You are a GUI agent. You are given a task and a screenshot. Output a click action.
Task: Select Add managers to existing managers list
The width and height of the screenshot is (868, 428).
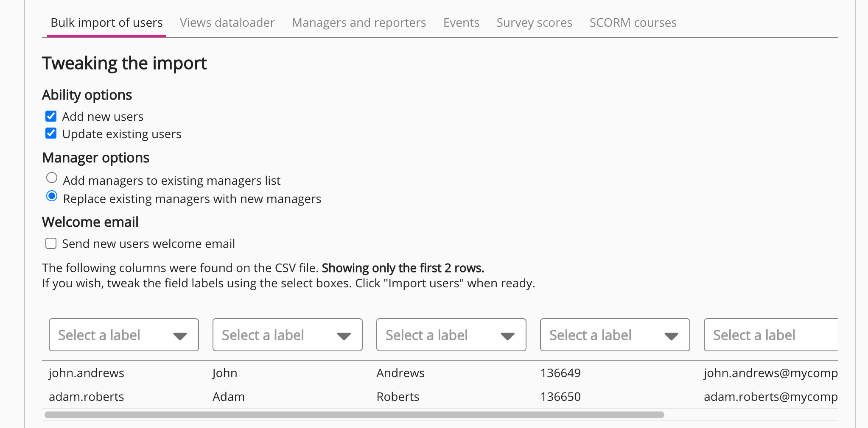(52, 178)
